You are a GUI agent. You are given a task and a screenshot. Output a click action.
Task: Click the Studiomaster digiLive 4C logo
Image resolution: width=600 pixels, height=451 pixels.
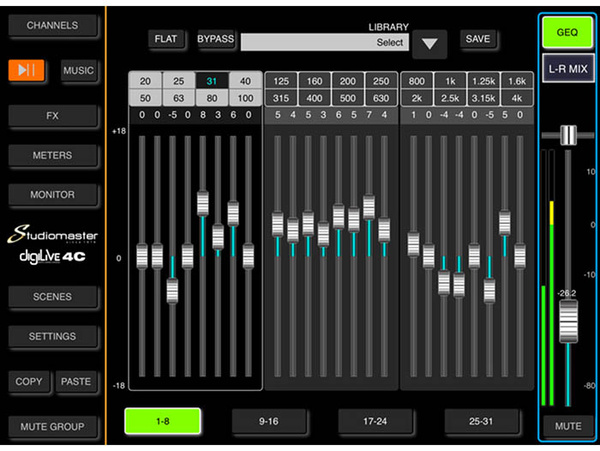pyautogui.click(x=52, y=245)
